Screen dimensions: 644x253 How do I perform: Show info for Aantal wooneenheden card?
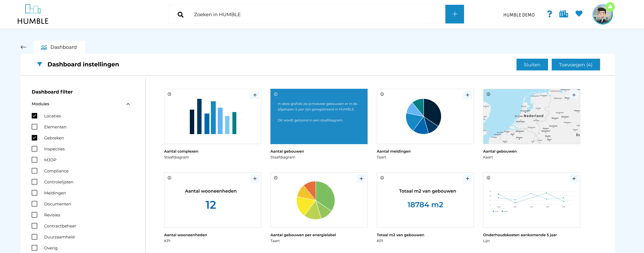pyautogui.click(x=170, y=178)
